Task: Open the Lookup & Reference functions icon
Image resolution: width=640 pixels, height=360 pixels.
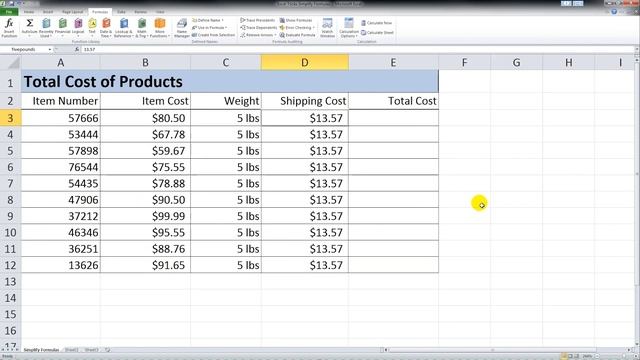Action: click(123, 28)
